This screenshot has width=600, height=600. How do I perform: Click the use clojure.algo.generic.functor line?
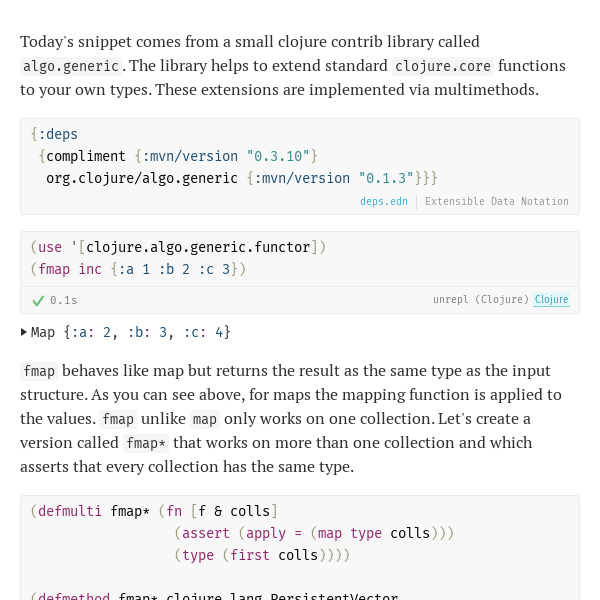point(178,247)
